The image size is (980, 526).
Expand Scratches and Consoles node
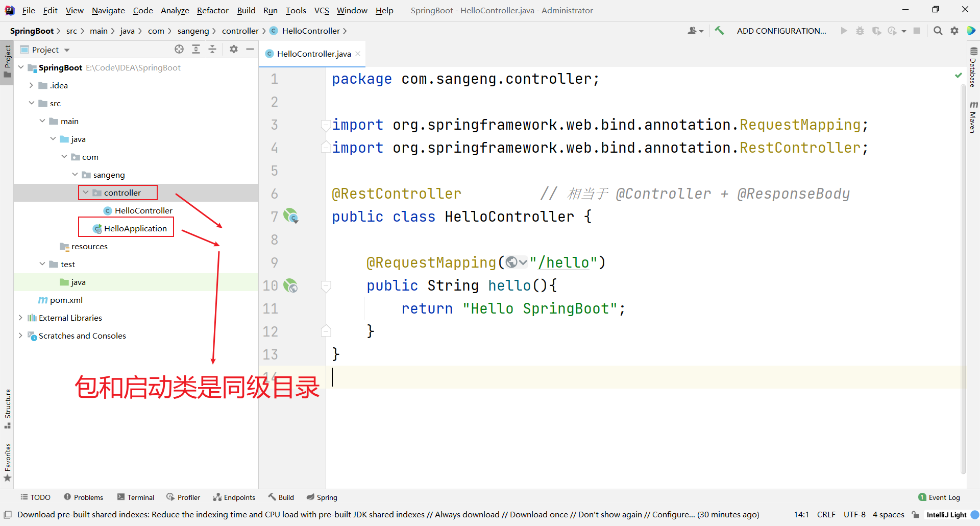[20, 336]
